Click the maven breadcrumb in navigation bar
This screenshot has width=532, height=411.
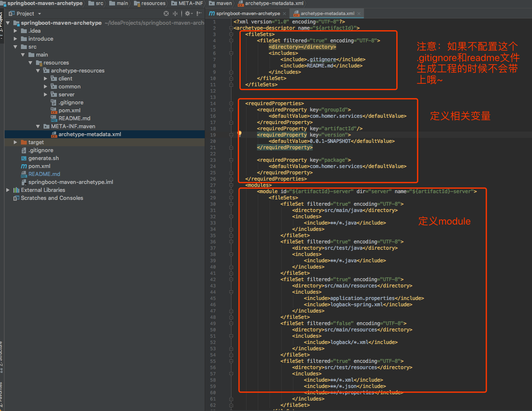(221, 3)
